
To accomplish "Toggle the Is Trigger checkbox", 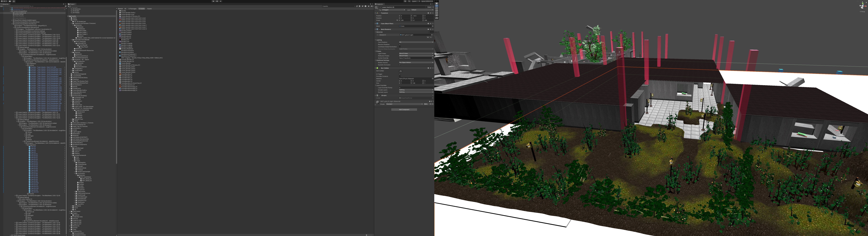I will click(x=400, y=74).
